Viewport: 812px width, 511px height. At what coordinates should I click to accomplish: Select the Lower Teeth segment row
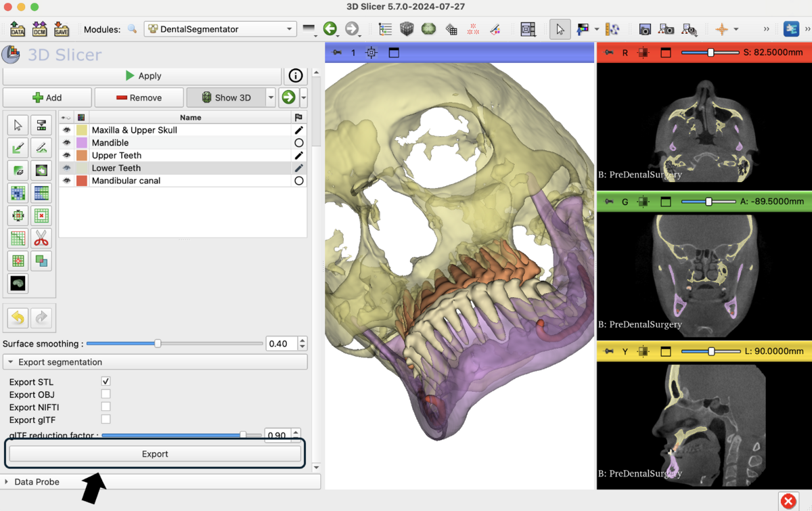183,168
